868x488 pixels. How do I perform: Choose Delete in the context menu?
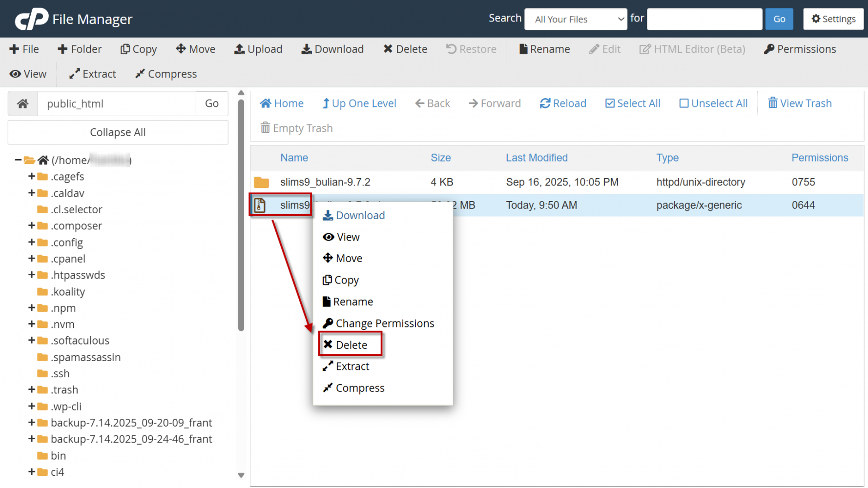[x=351, y=345]
